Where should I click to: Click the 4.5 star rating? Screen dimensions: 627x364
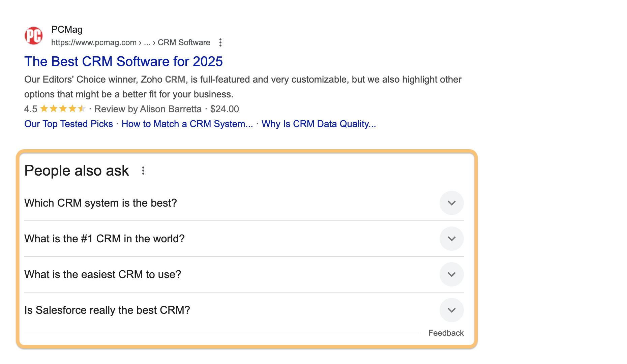point(55,109)
